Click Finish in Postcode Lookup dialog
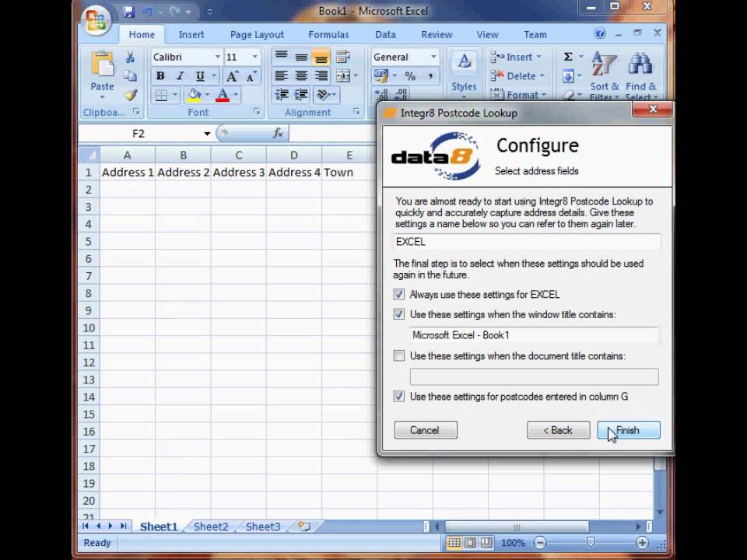Image resolution: width=747 pixels, height=560 pixels. 629,430
